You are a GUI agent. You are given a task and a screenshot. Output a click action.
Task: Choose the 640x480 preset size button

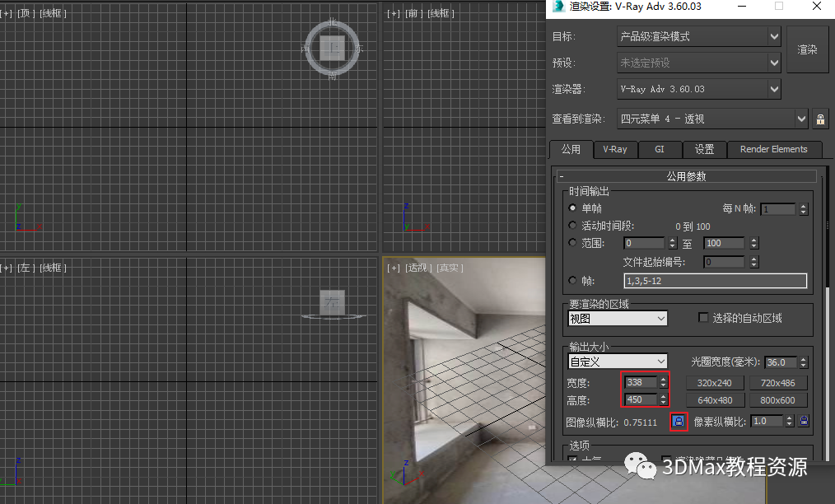coord(715,400)
